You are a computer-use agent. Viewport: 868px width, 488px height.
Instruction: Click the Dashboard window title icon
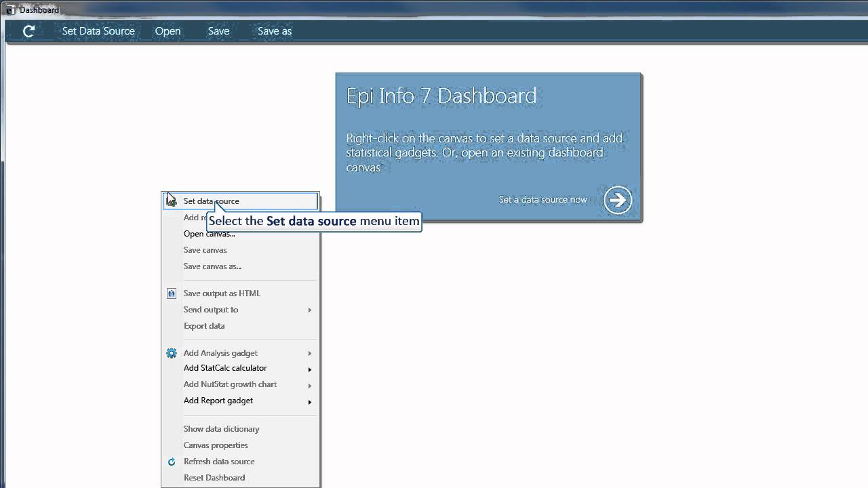pyautogui.click(x=11, y=10)
